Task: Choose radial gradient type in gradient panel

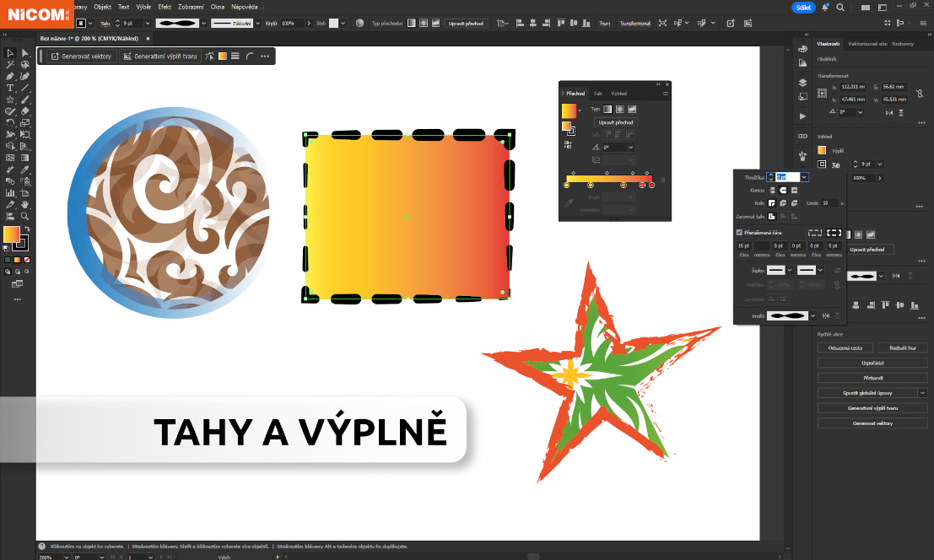Action: [620, 109]
